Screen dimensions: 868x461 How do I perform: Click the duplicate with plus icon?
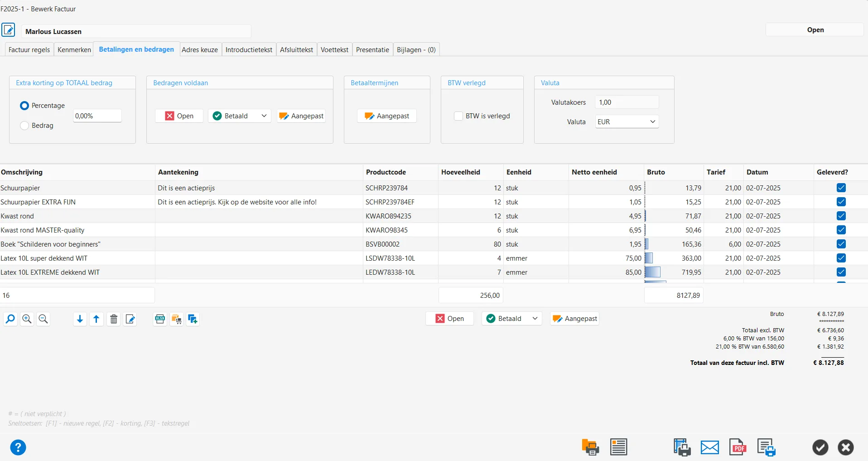point(193,319)
